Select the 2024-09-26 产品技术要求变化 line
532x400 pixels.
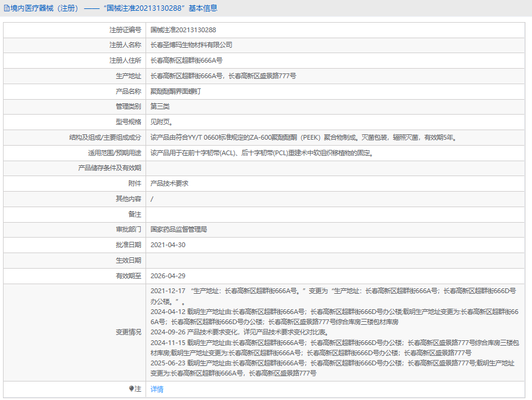pyautogui.click(x=240, y=332)
